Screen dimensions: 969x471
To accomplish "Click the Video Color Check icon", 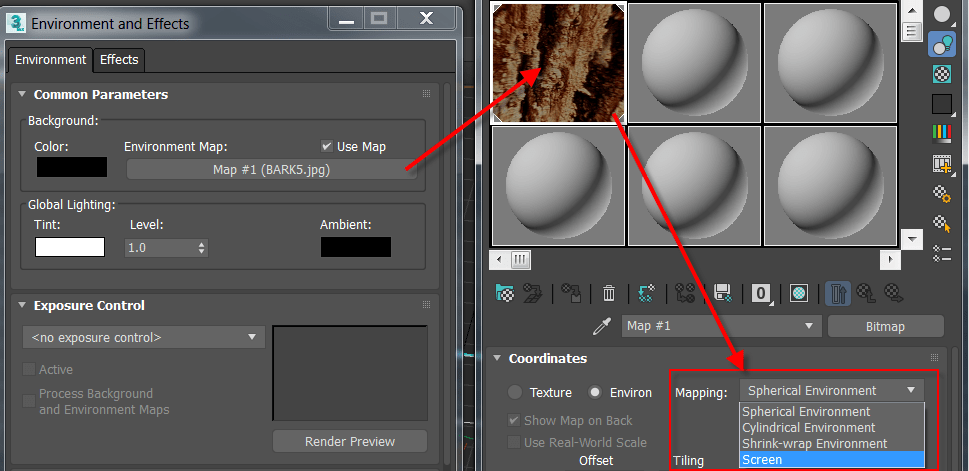I will coord(941,133).
